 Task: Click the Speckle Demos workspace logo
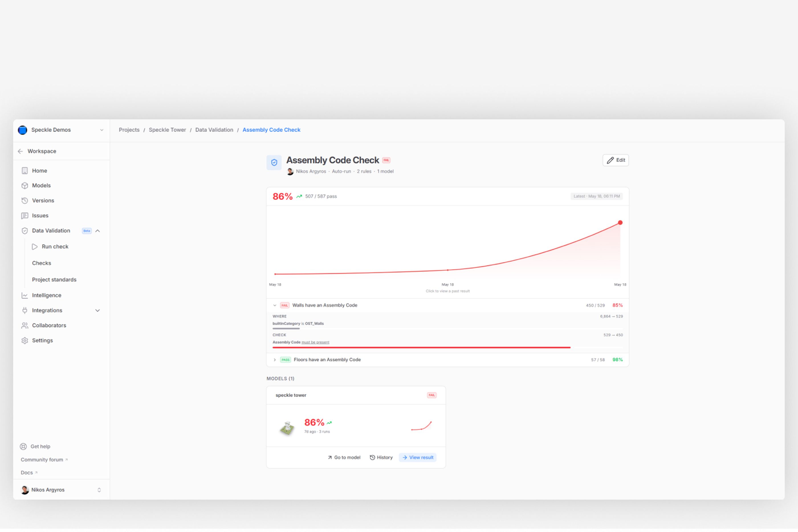23,130
